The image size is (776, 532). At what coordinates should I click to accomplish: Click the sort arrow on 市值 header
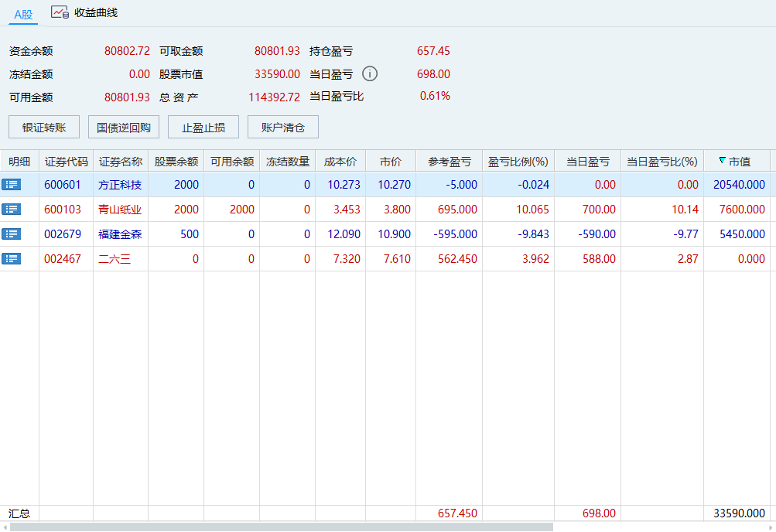[722, 160]
